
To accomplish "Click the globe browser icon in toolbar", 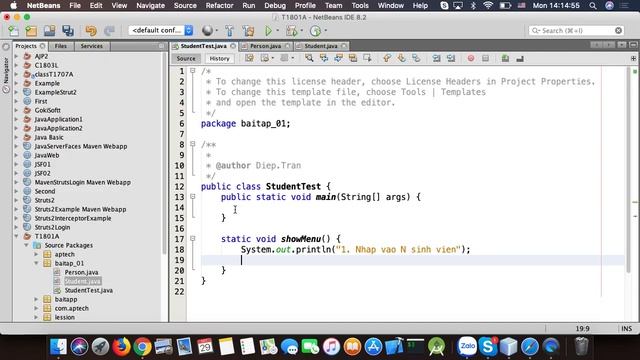I will [x=207, y=31].
